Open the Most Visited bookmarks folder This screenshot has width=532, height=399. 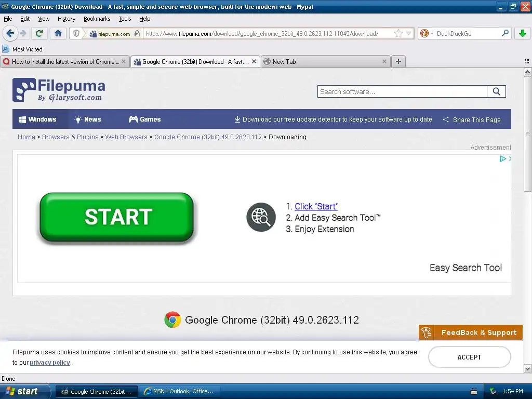click(x=22, y=49)
